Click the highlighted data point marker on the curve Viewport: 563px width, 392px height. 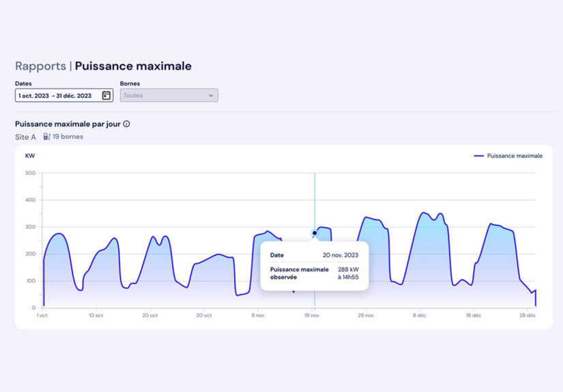pos(315,233)
